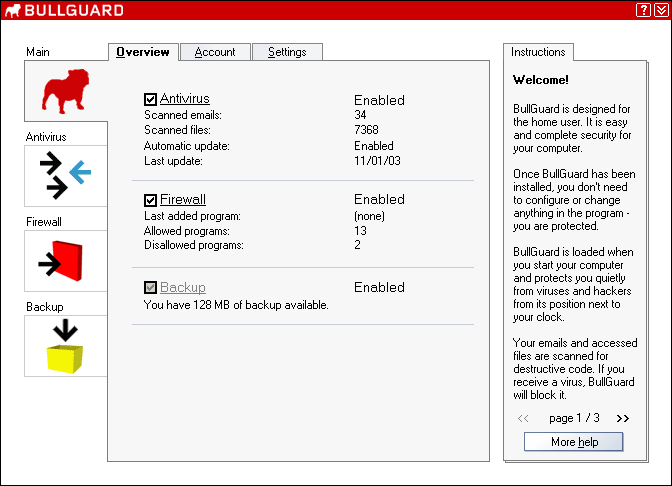Click the Last added program value (none)

pyautogui.click(x=369, y=216)
